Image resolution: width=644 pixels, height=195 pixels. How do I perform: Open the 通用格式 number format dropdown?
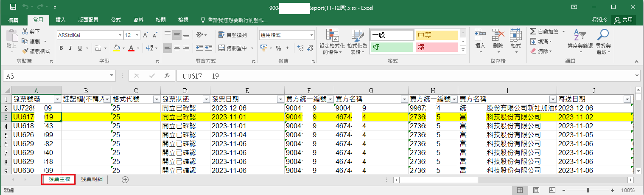[312, 35]
